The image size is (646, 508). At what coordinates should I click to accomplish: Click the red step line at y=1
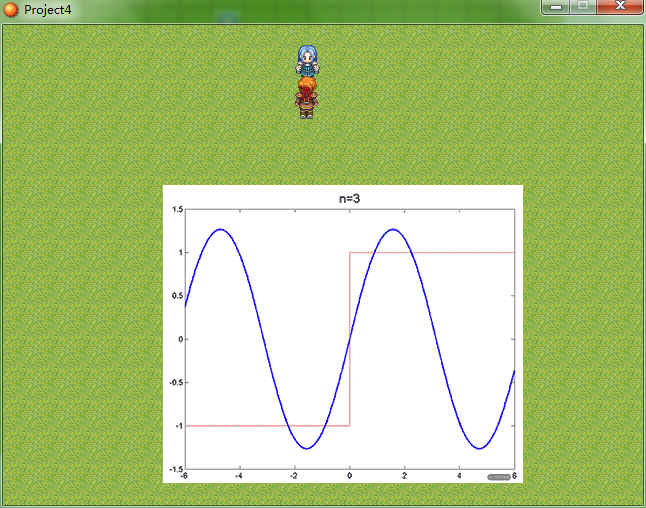[x=432, y=252]
